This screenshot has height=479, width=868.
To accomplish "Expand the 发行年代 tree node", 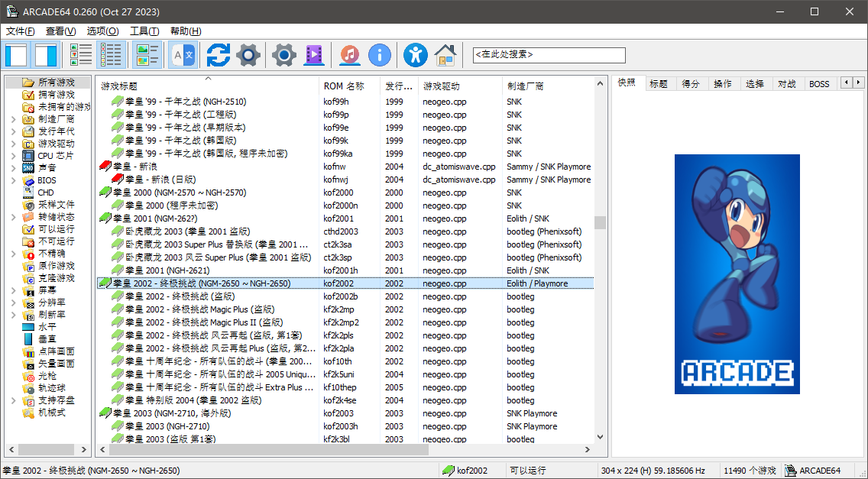I will point(13,131).
